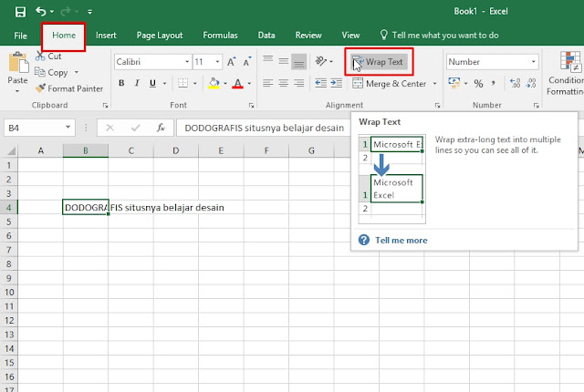This screenshot has width=584, height=392.
Task: Switch to the Review tab
Action: 308,36
